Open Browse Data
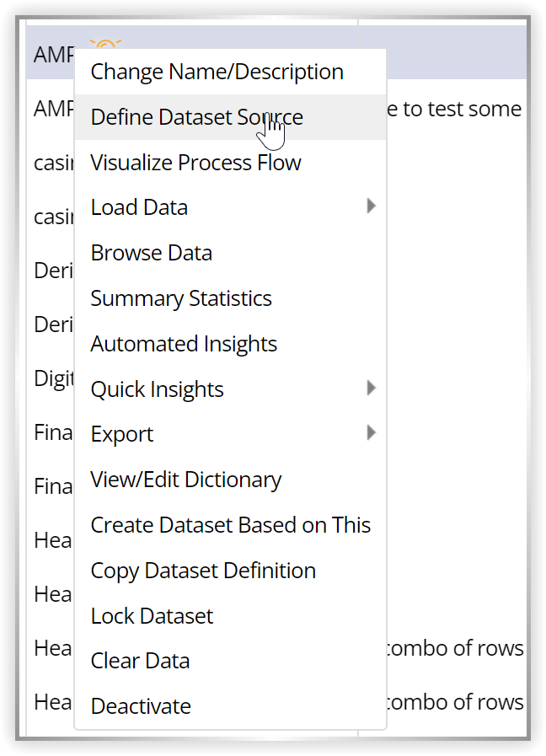546x756 pixels. (151, 253)
